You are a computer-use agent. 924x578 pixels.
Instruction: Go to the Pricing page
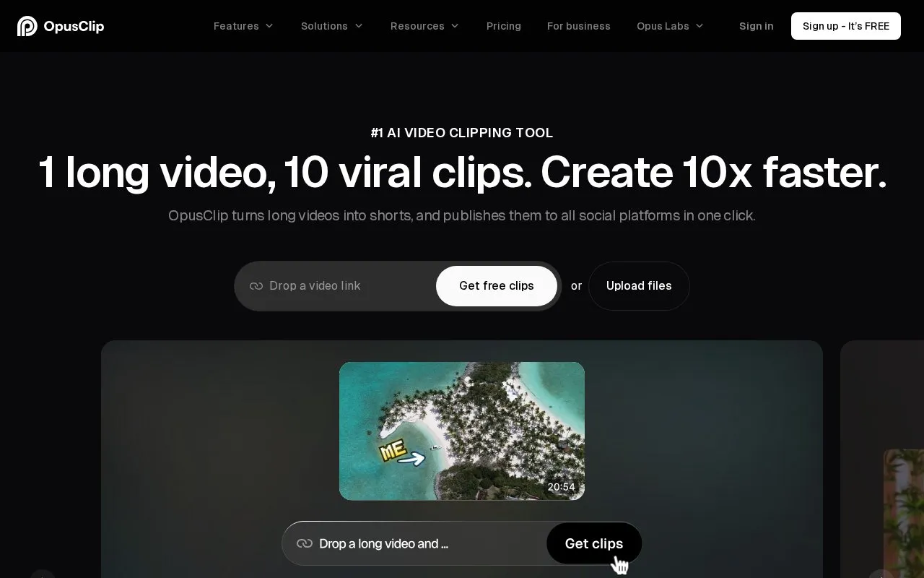pyautogui.click(x=504, y=26)
